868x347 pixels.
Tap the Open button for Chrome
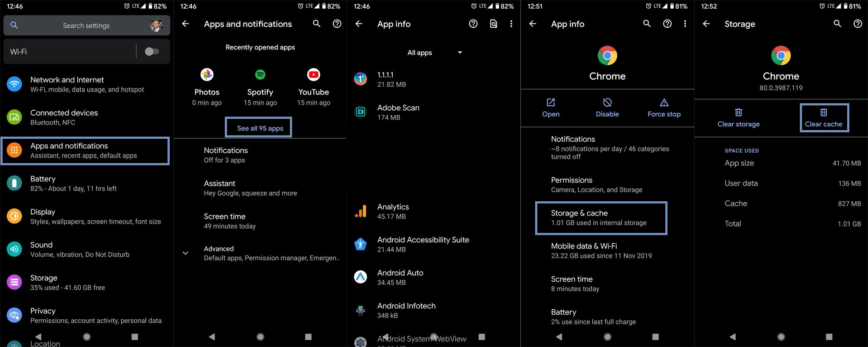click(551, 108)
